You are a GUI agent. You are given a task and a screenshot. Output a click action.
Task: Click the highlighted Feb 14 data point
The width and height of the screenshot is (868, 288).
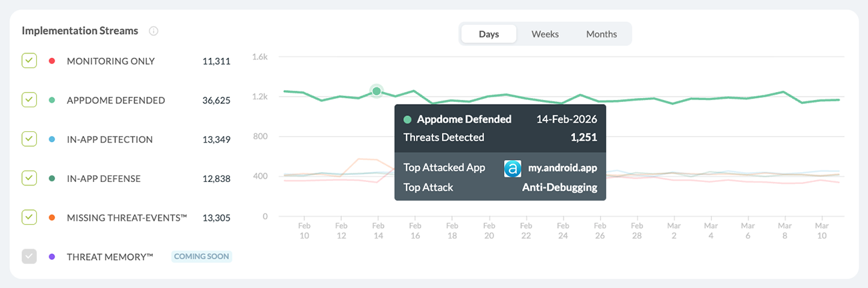click(x=377, y=91)
